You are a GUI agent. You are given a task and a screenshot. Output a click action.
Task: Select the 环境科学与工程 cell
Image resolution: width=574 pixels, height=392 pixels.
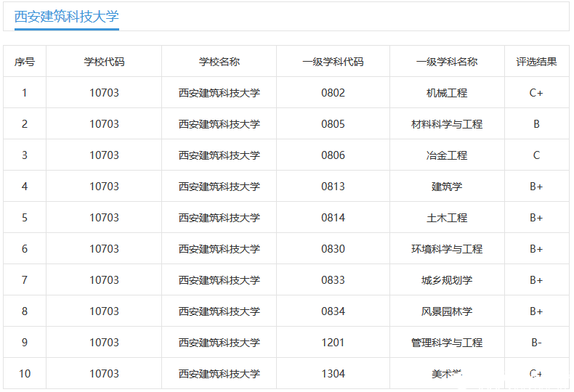(x=447, y=249)
